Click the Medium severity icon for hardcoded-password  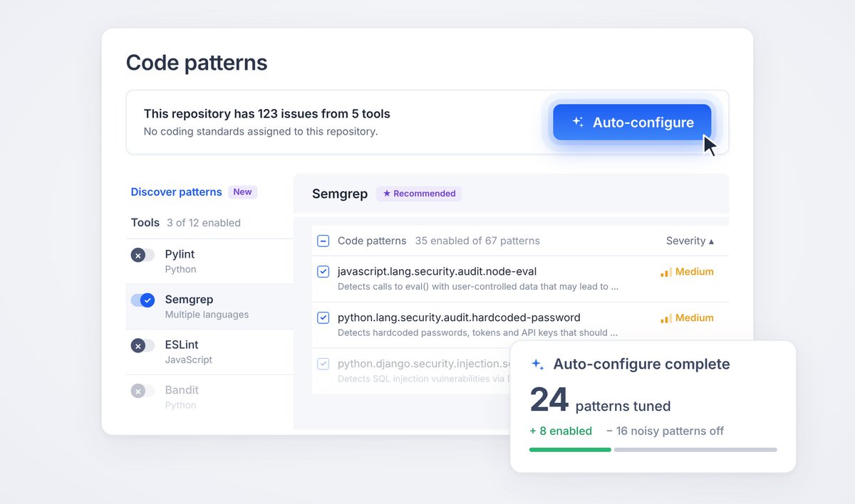tap(666, 318)
